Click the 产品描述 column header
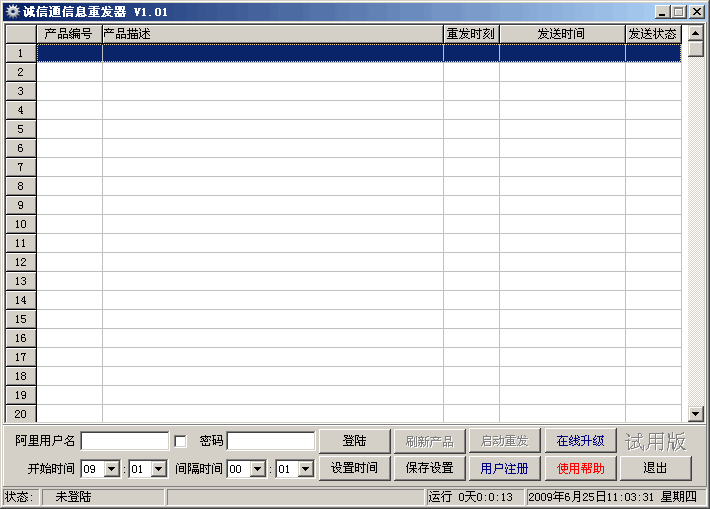 coord(273,34)
